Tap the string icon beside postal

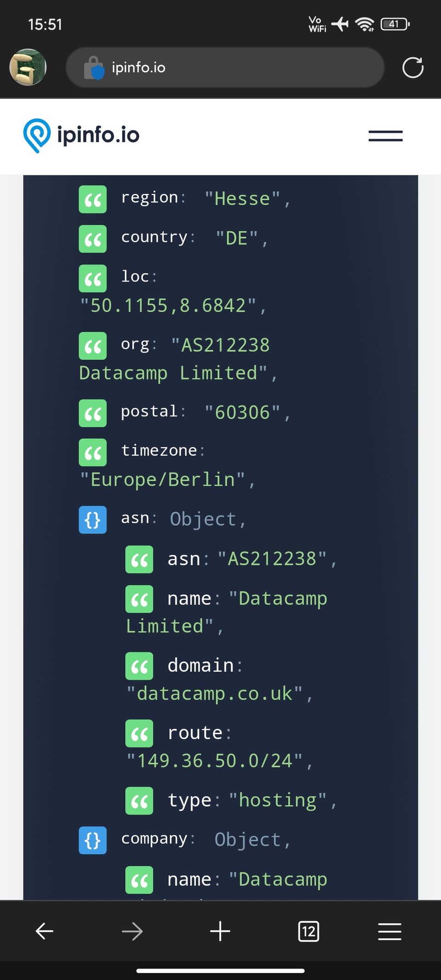click(93, 413)
